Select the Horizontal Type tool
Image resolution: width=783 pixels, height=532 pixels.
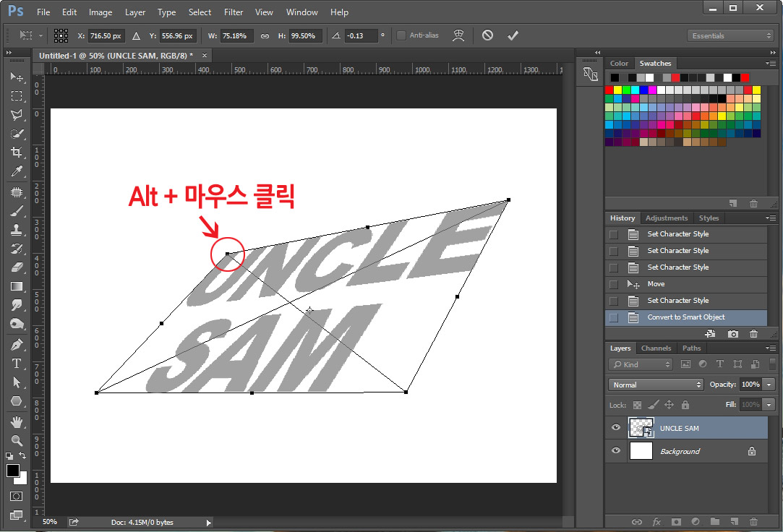(17, 364)
